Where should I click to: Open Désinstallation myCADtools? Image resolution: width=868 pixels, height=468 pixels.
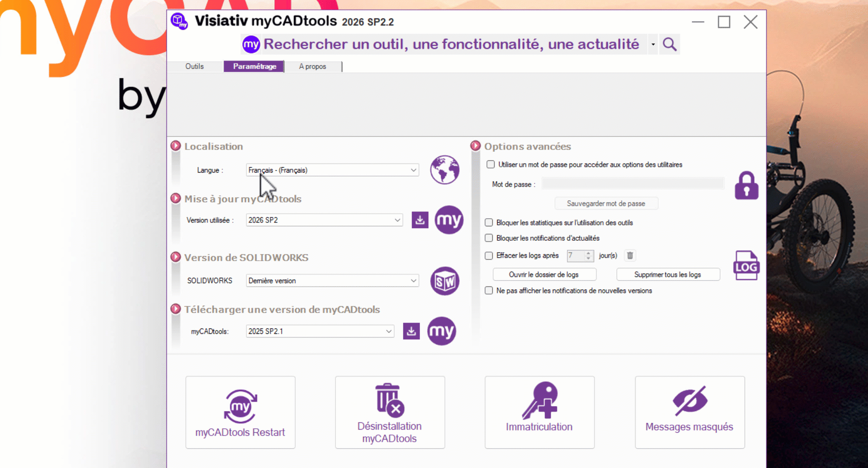coord(390,412)
